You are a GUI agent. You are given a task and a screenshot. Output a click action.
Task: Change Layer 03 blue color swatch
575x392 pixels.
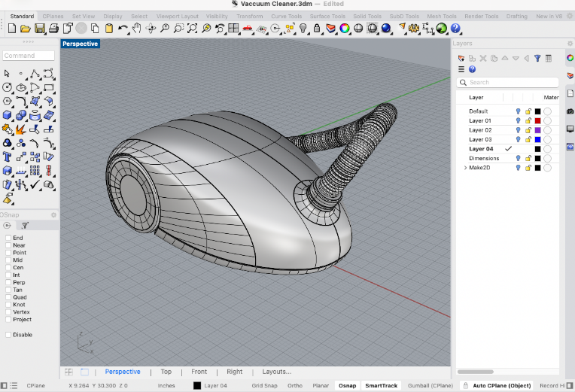click(x=538, y=139)
